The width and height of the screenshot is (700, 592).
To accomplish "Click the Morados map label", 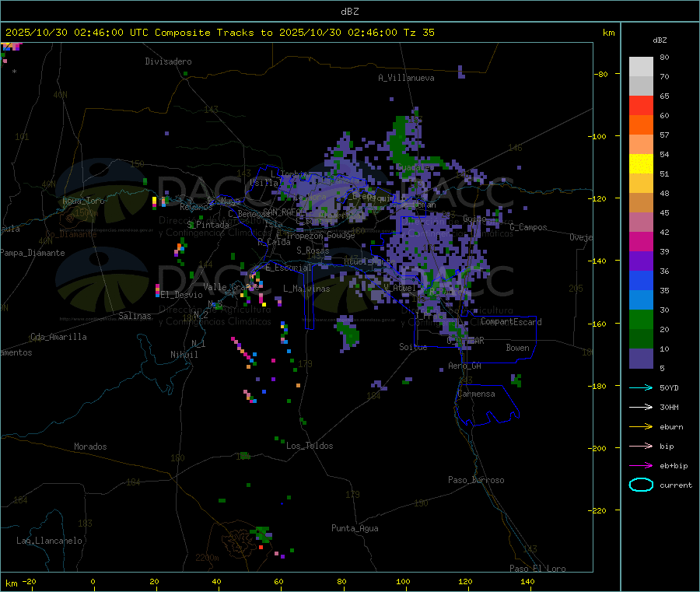I will coord(90,447).
